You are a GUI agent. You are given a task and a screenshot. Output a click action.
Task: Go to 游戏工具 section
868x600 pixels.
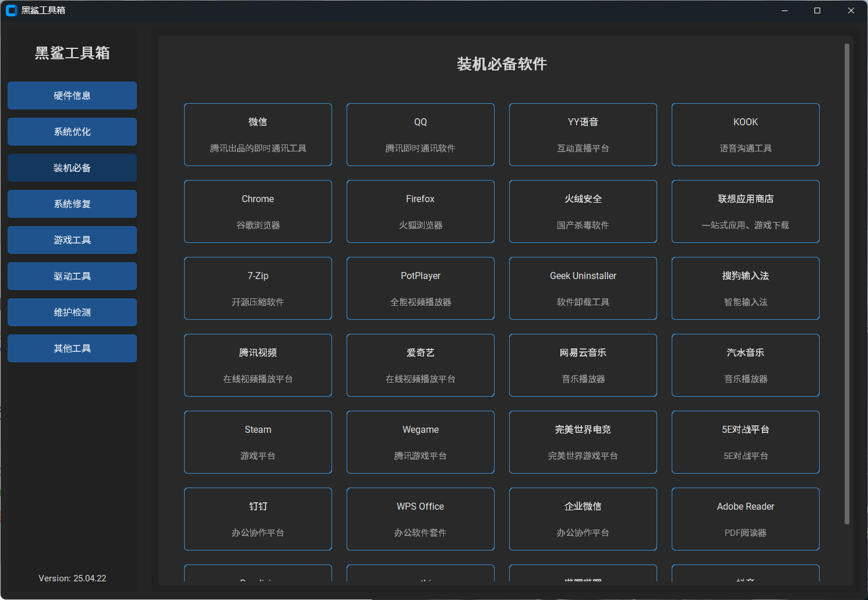click(x=72, y=240)
